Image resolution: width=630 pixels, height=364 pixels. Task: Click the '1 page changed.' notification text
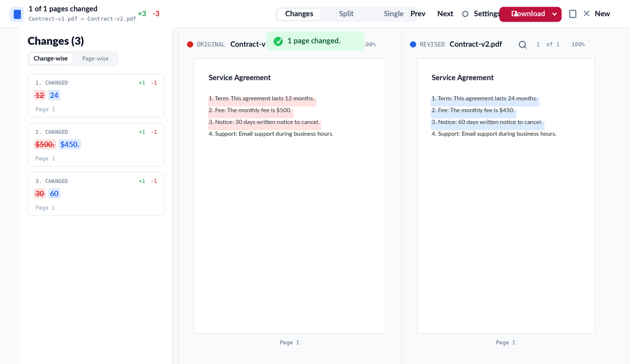click(x=314, y=41)
